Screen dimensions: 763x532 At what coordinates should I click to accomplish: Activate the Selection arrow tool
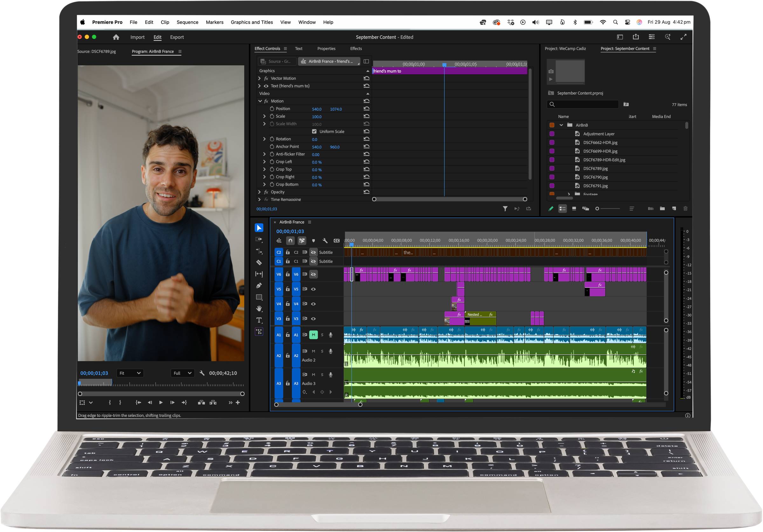259,228
